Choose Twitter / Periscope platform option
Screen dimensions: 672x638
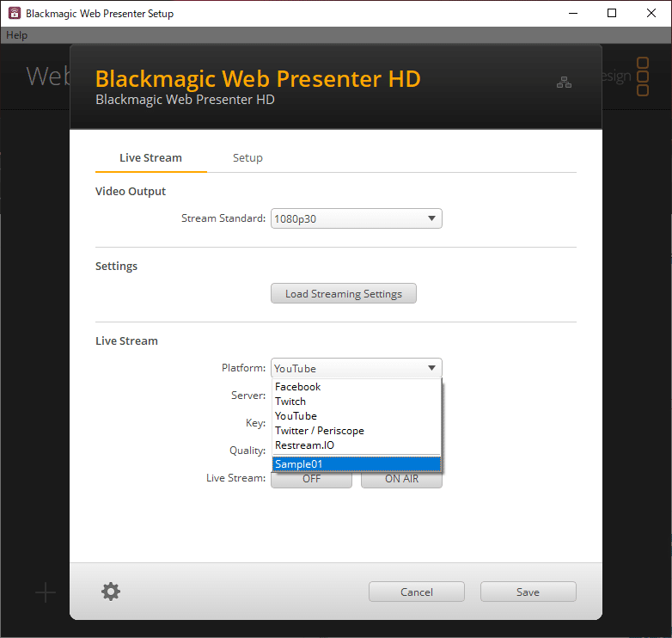tap(356, 431)
